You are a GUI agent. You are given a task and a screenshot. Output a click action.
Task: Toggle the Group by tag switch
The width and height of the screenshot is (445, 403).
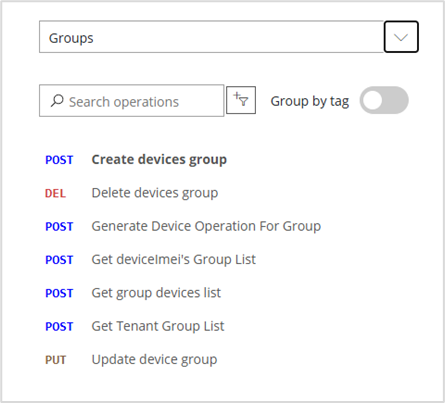coord(384,100)
